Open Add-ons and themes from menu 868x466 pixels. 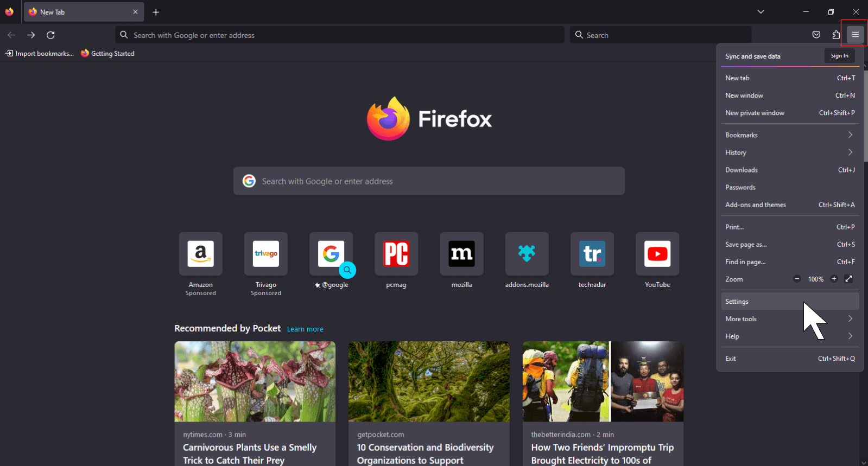click(790, 205)
